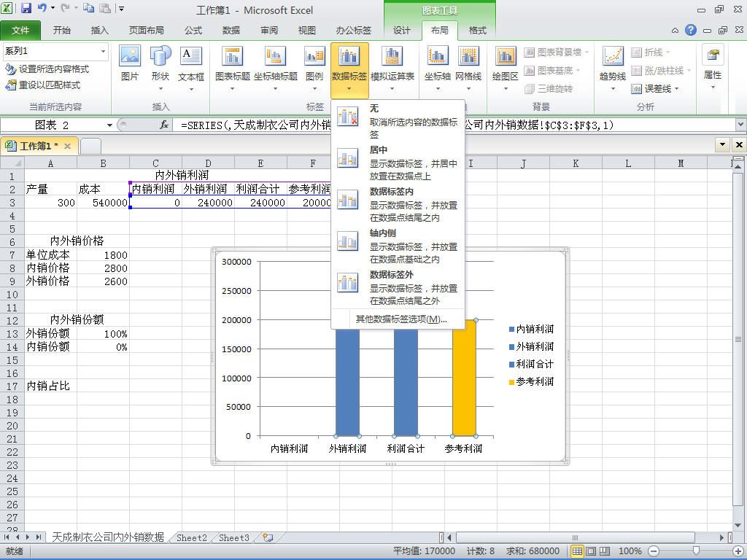Select the Sheet2 worksheet tab
Viewport: 747px width, 560px height.
(x=192, y=537)
